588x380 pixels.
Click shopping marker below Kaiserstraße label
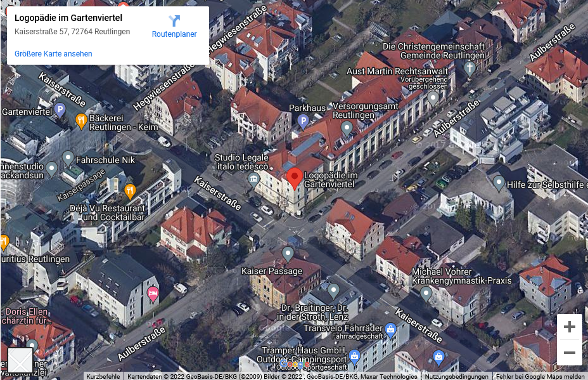click(x=438, y=357)
